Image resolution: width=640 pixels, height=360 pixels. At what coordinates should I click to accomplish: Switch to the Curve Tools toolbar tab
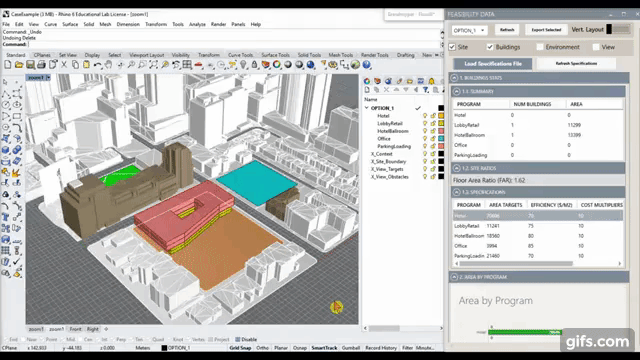240,55
